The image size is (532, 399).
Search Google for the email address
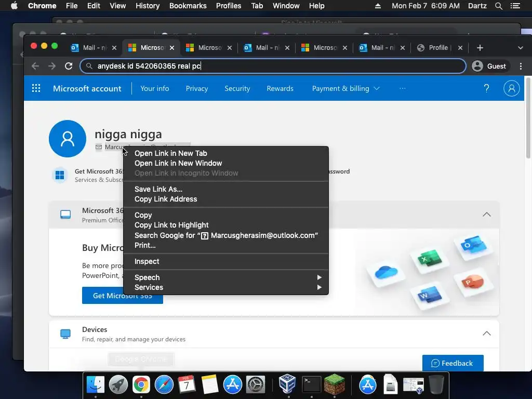[x=226, y=235]
